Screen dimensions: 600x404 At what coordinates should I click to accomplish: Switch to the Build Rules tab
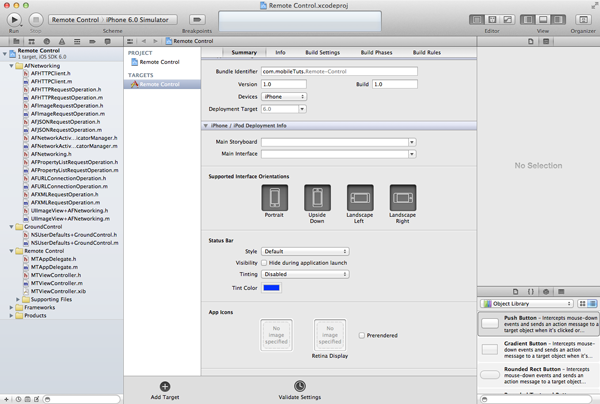[427, 52]
